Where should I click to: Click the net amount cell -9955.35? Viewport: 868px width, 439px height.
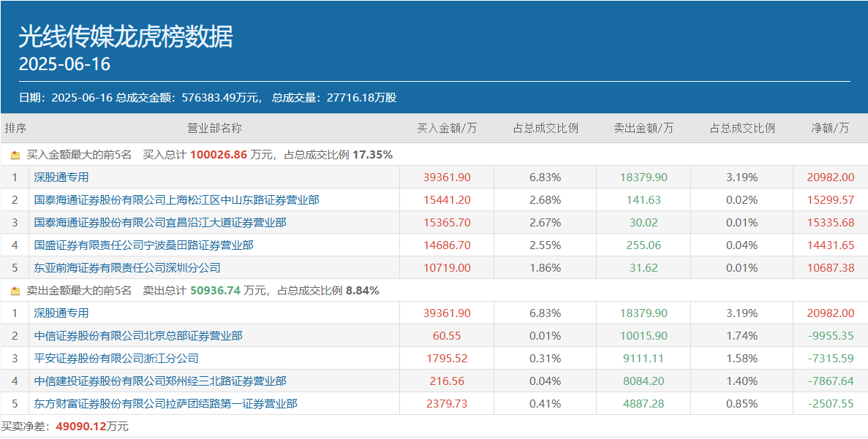pos(829,335)
